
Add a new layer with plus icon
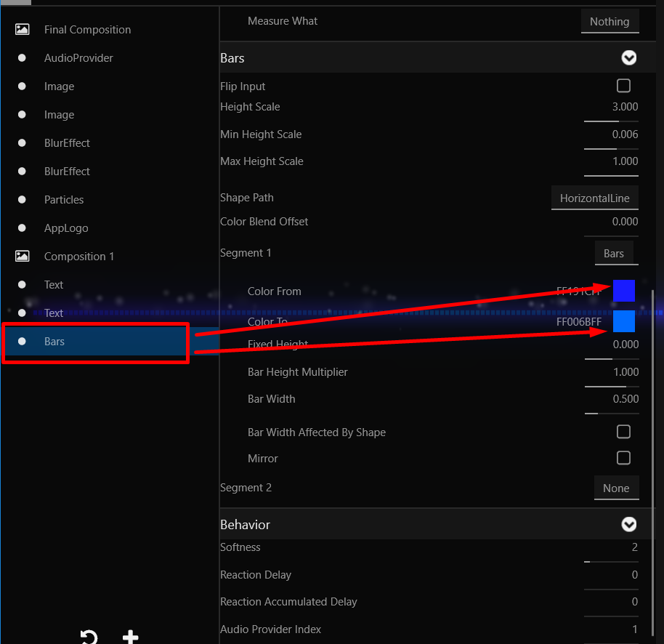pyautogui.click(x=130, y=637)
